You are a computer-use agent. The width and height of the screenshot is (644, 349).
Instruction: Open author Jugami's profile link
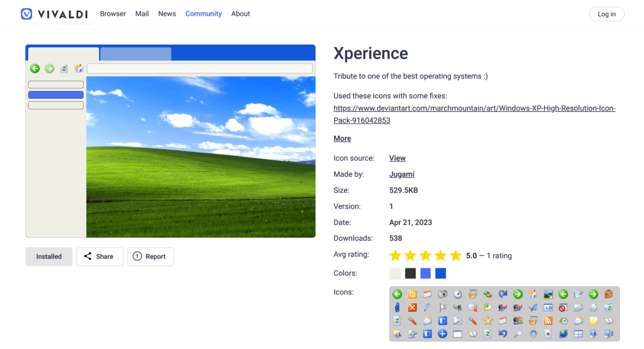[x=401, y=174]
